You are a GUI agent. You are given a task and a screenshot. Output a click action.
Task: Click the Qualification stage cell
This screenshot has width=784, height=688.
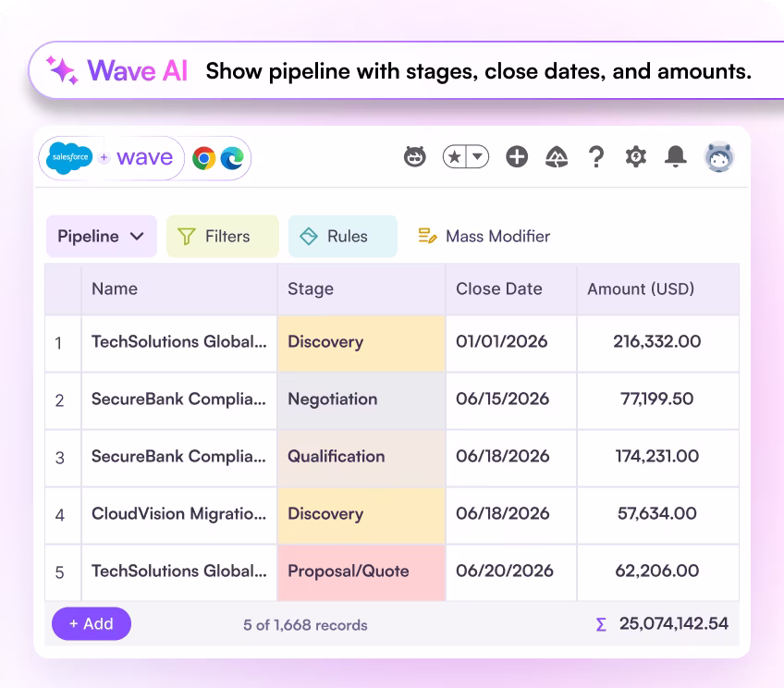pyautogui.click(x=361, y=458)
